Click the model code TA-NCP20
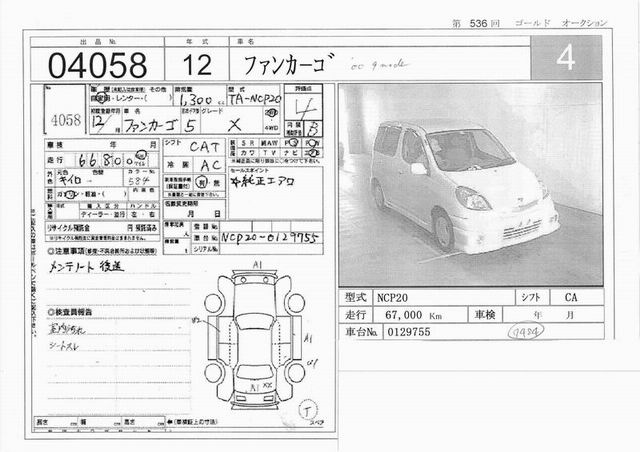 pos(255,99)
